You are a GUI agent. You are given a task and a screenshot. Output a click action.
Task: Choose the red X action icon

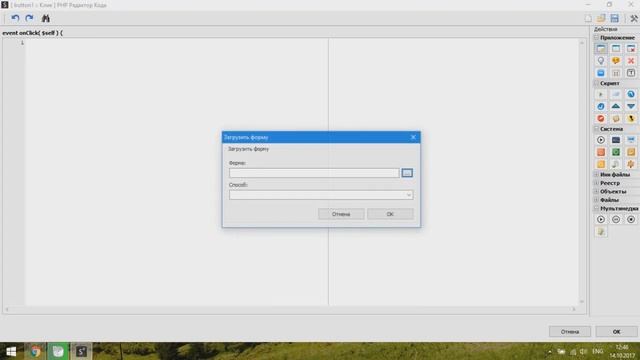pyautogui.click(x=631, y=61)
